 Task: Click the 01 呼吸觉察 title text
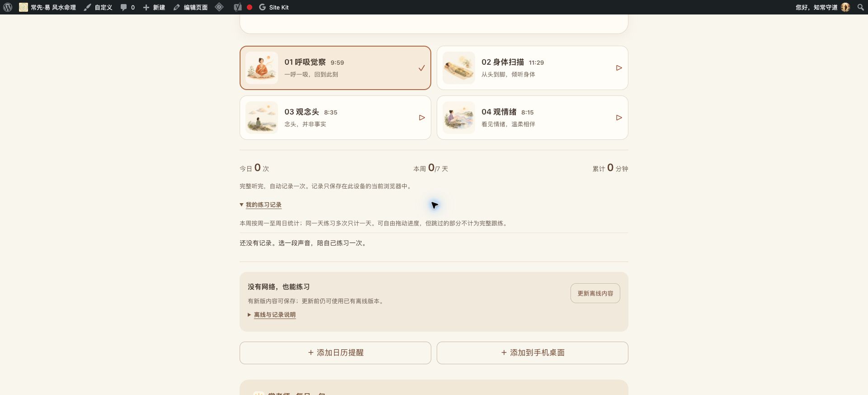click(x=305, y=62)
